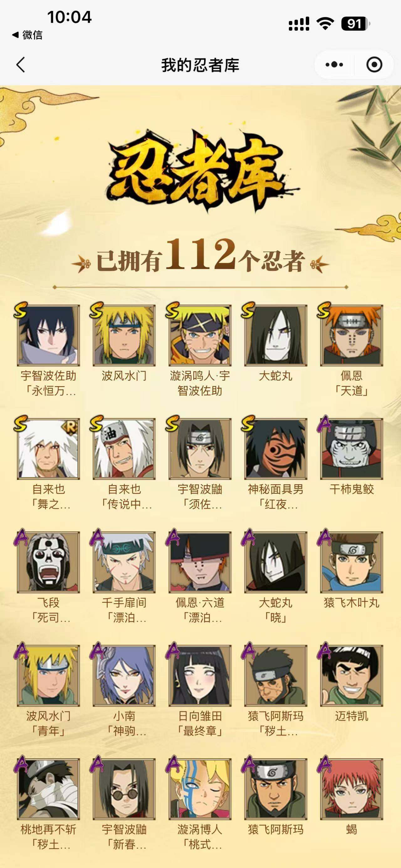The image size is (401, 868).
Task: Click the 漩涡鸣人·宇智波佐助 name label
Action: [200, 383]
